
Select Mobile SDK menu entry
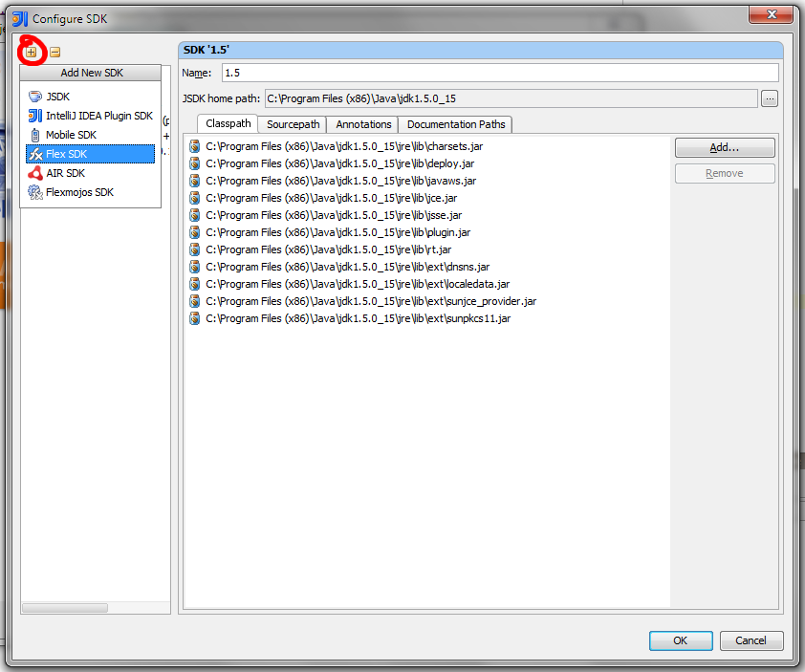point(91,135)
